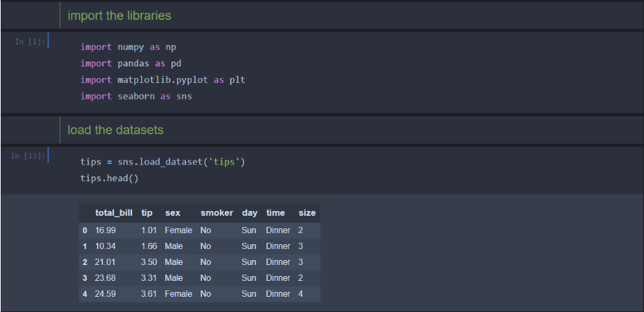644x312 pixels.
Task: Click the day column header
Action: click(x=249, y=213)
